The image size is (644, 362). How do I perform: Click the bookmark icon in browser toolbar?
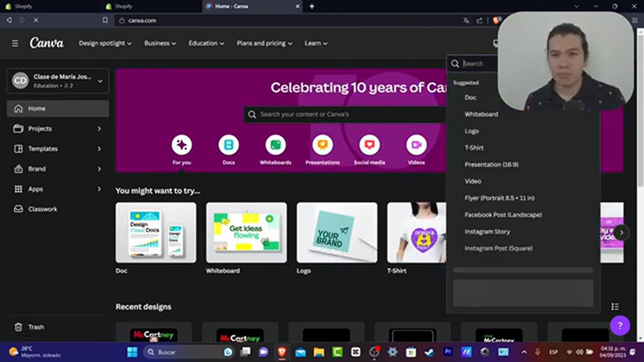click(105, 20)
